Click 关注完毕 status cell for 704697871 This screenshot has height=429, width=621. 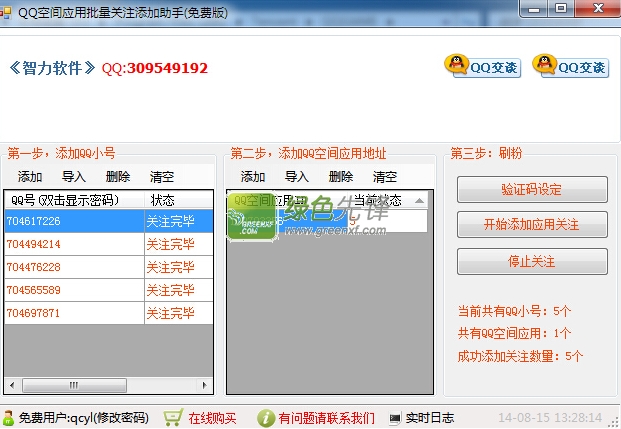(179, 313)
